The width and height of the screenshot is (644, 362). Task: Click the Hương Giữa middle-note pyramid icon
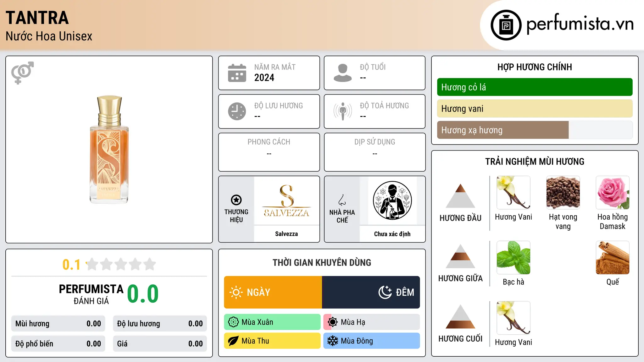click(460, 256)
